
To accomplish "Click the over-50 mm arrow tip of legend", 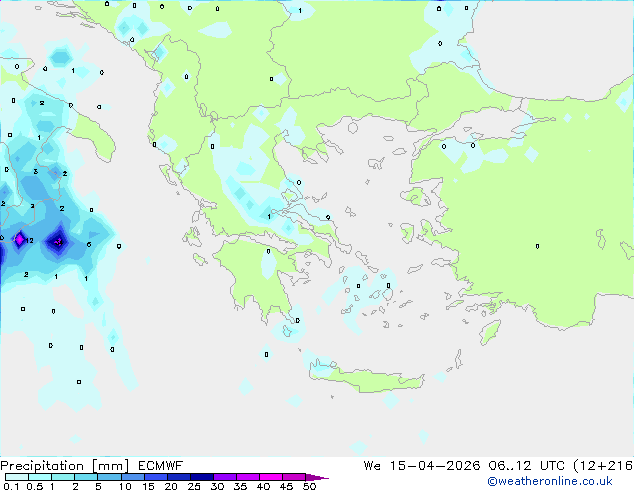I will tap(317, 477).
